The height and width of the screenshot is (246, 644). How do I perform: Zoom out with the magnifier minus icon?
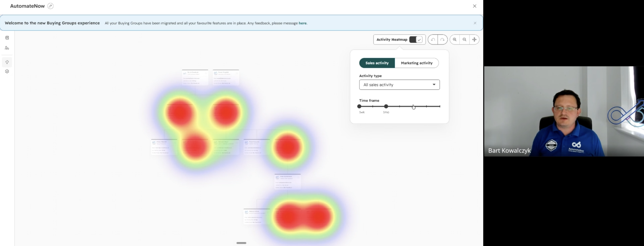pos(465,39)
